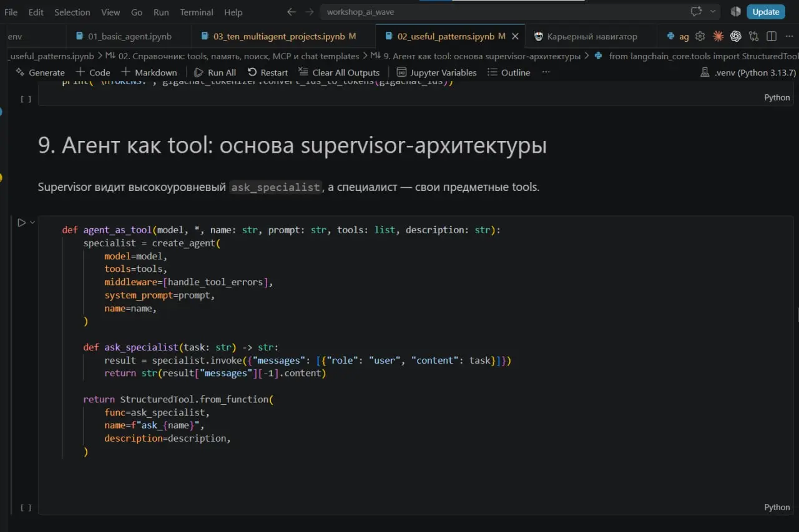Select the .venv (Python 3.13.7) kernel picker
The height and width of the screenshot is (532, 799).
(x=748, y=72)
